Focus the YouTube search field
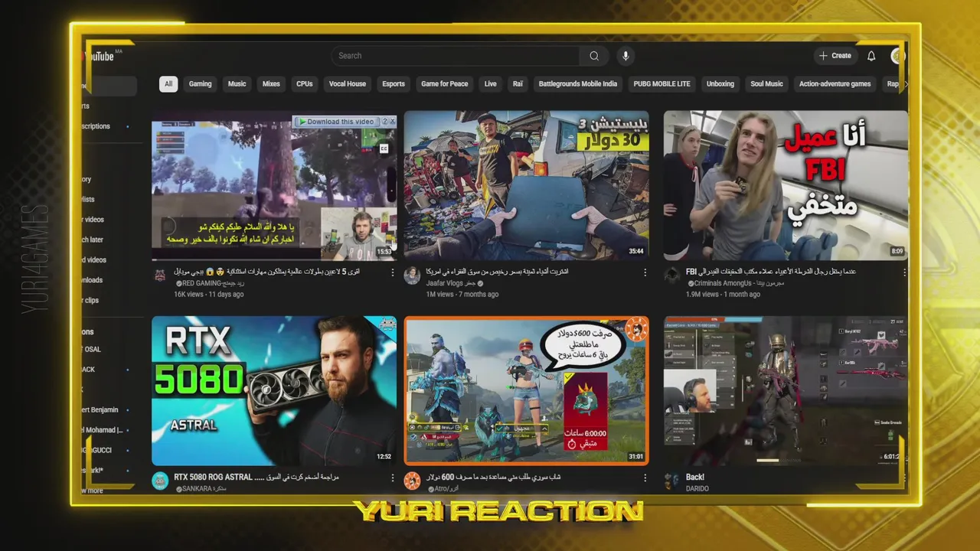Image resolution: width=980 pixels, height=551 pixels. (x=456, y=56)
